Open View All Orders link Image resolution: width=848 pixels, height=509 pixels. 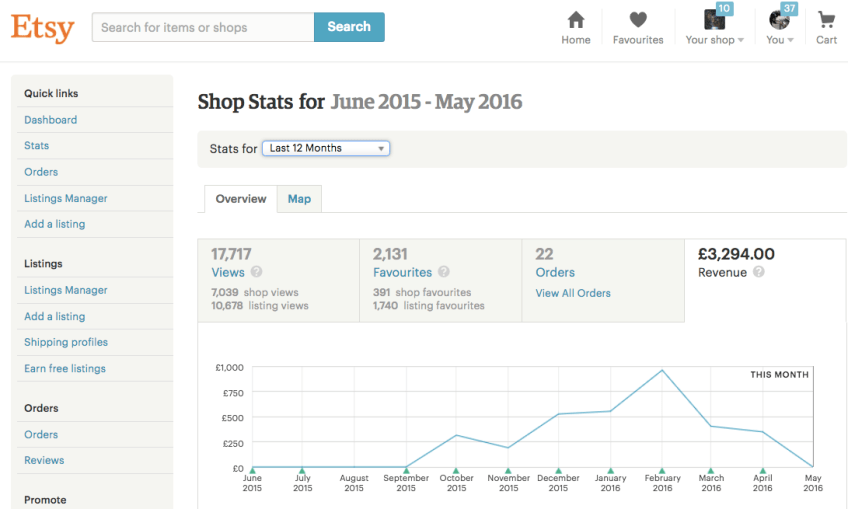pyautogui.click(x=573, y=293)
